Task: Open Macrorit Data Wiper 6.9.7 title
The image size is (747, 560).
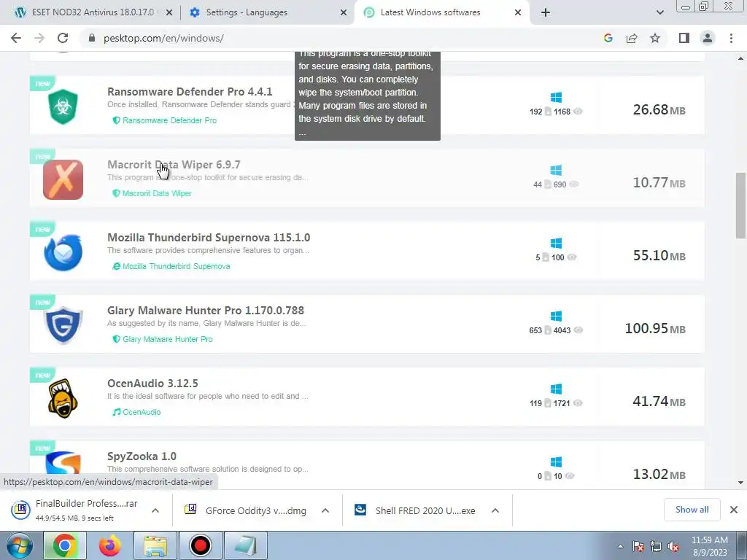Action: [x=174, y=164]
